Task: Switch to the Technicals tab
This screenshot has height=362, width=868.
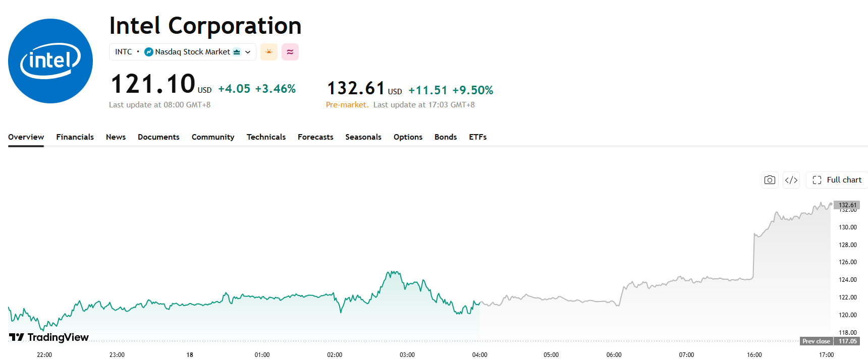Action: click(266, 137)
